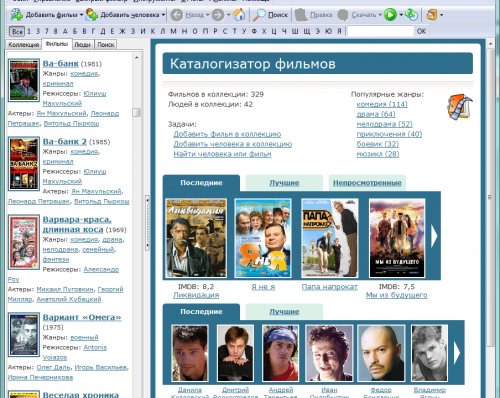The image size is (500, 398).
Task: Open the Add film dropdown arrow
Action: [81, 15]
